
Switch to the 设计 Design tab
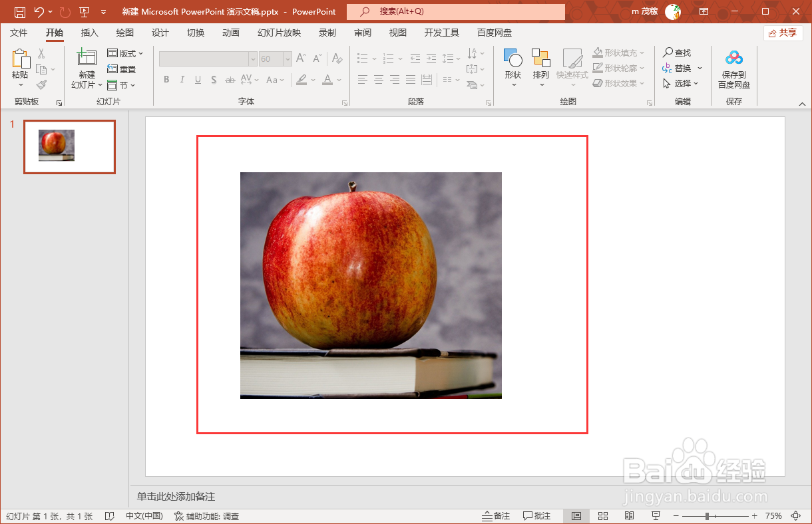(x=160, y=33)
